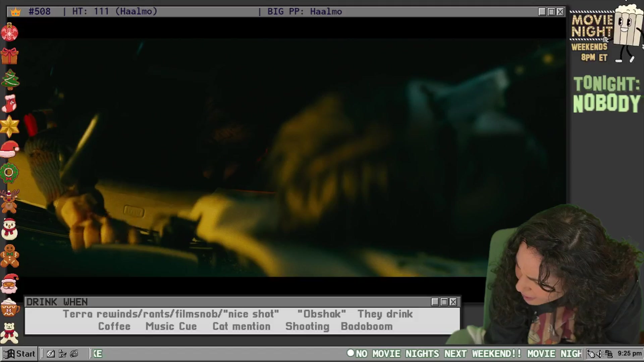Click the white teddy bear icon
The height and width of the screenshot is (362, 644).
(9, 333)
